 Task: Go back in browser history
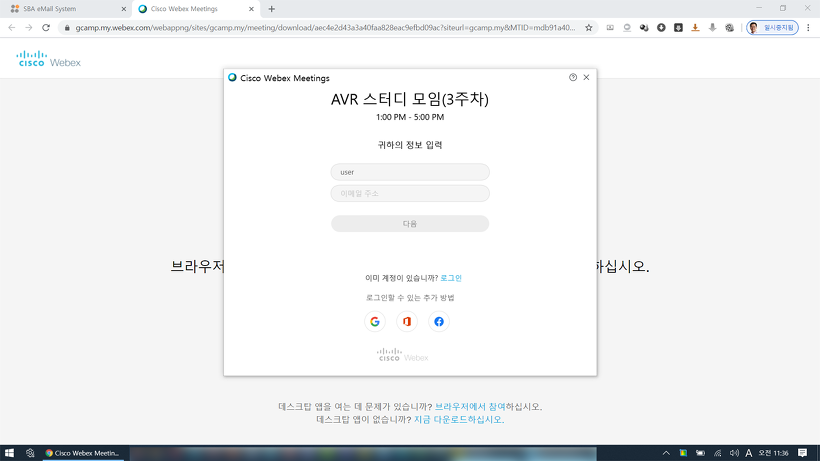[x=12, y=28]
